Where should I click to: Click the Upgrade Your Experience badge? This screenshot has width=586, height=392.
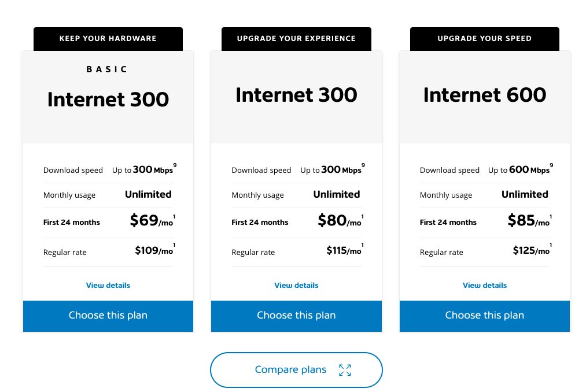click(x=296, y=39)
